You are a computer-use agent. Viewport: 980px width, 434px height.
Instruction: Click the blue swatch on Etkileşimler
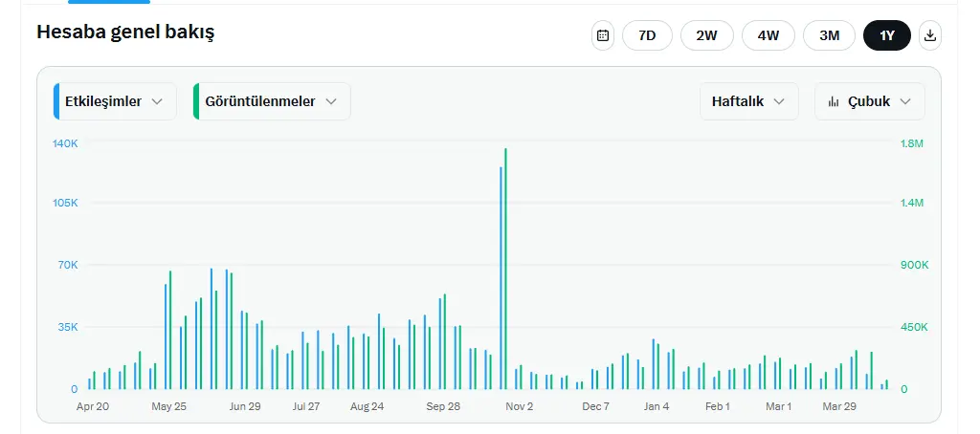click(56, 101)
